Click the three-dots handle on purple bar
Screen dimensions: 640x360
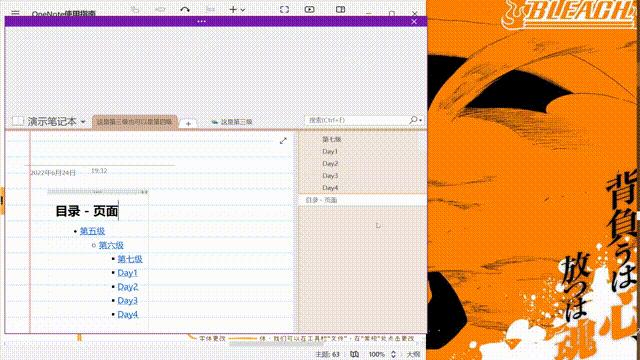pyautogui.click(x=202, y=21)
